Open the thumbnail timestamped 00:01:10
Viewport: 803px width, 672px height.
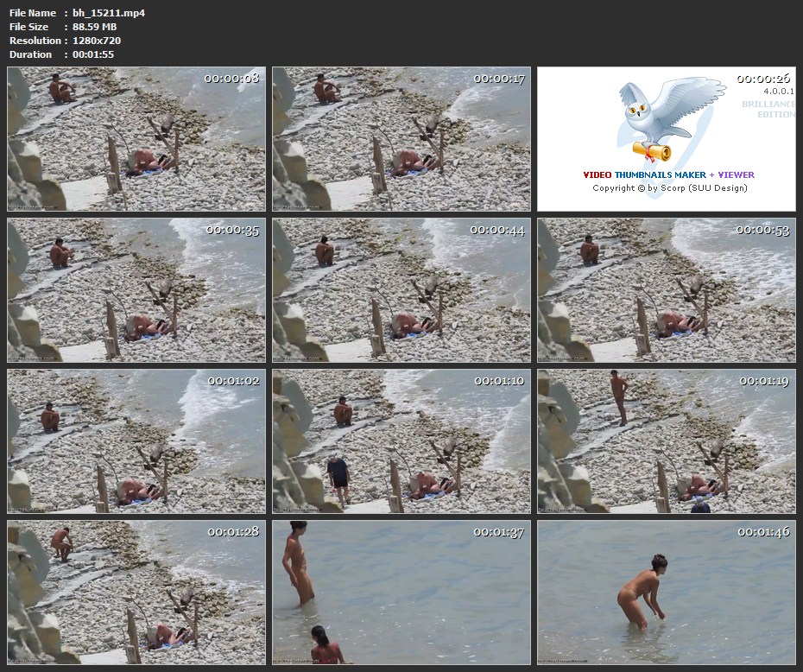click(401, 441)
